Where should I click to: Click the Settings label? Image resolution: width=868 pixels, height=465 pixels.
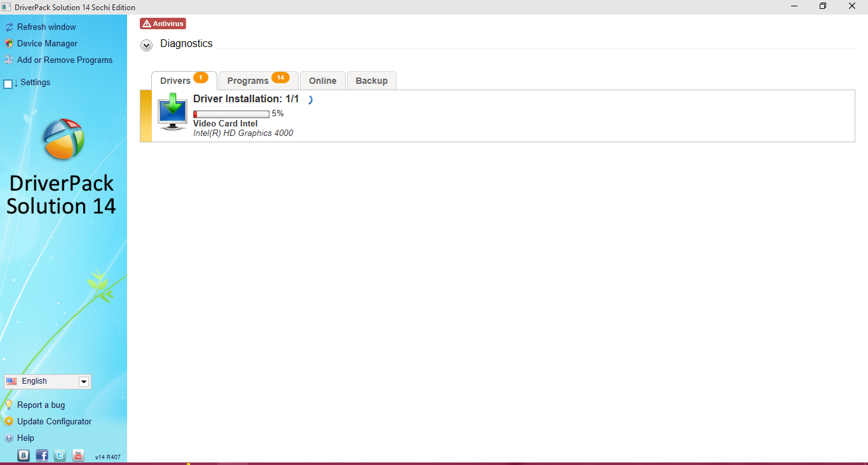click(35, 83)
